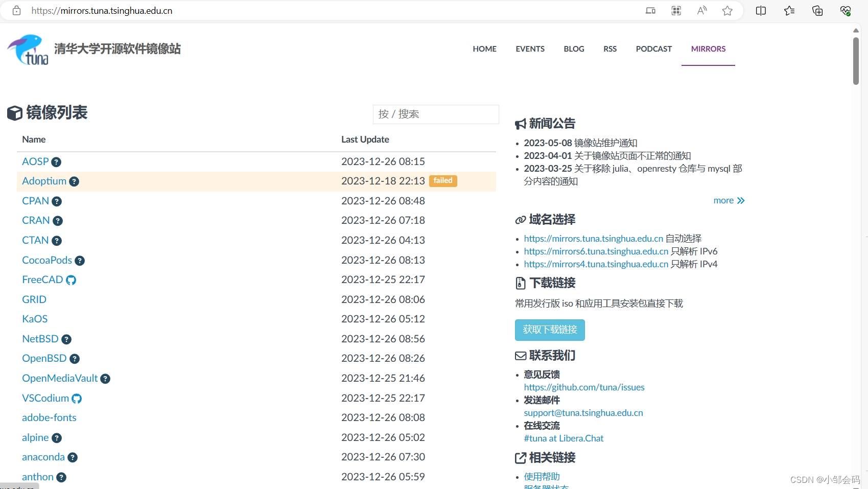Image resolution: width=868 pixels, height=489 pixels.
Task: Open the Read aloud icon in address bar
Action: coord(702,11)
